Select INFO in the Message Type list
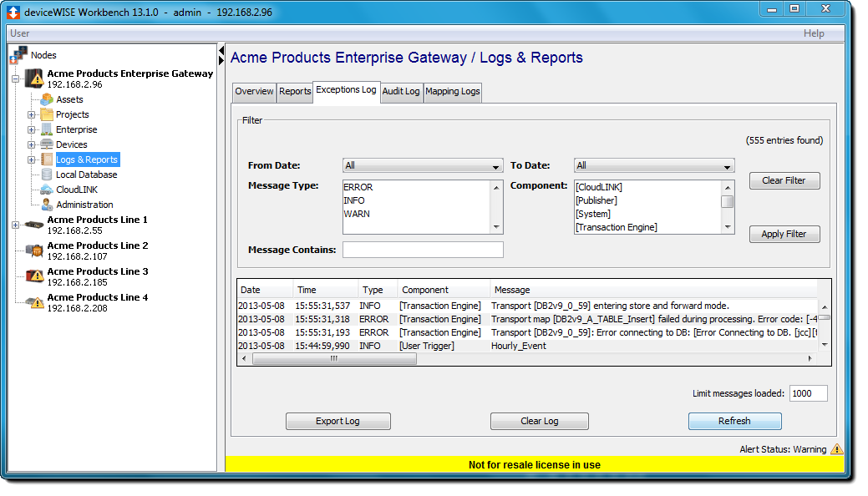 [x=416, y=200]
